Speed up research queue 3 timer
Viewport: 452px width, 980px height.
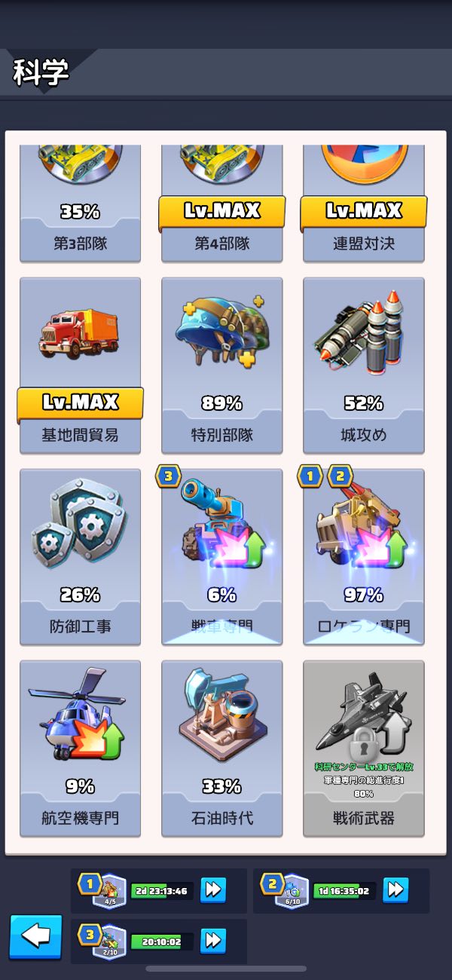click(213, 941)
